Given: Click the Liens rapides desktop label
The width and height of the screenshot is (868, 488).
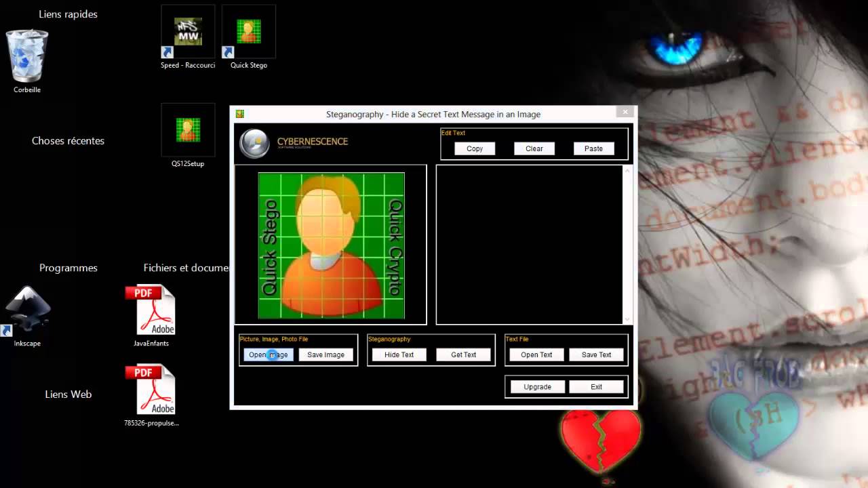Looking at the screenshot, I should [68, 14].
